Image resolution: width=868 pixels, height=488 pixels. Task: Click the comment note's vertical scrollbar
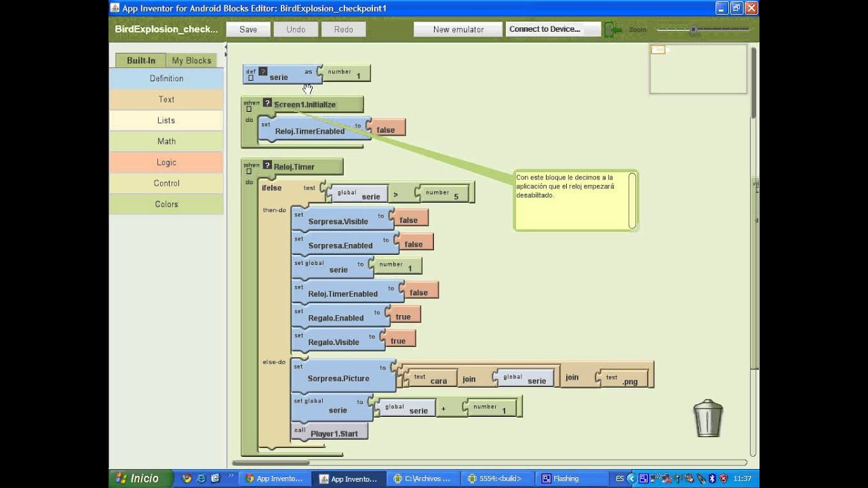click(x=632, y=200)
